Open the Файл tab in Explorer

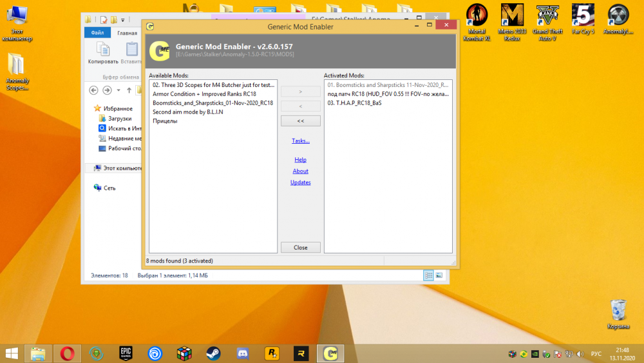tap(98, 33)
